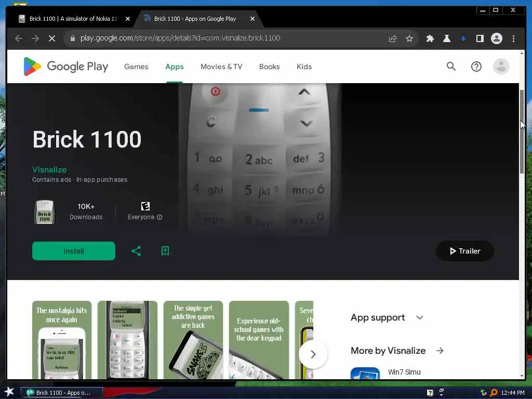Viewport: 532px width, 399px height.
Task: Click the green Install button
Action: coord(74,251)
